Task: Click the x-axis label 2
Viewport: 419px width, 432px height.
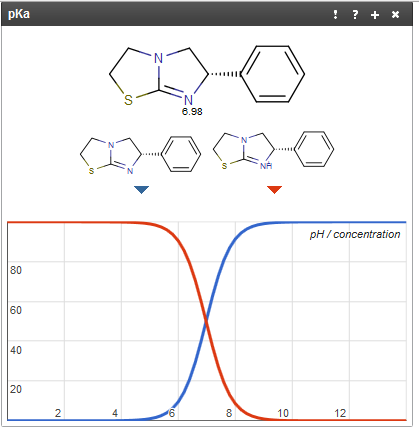Action: pos(58,413)
